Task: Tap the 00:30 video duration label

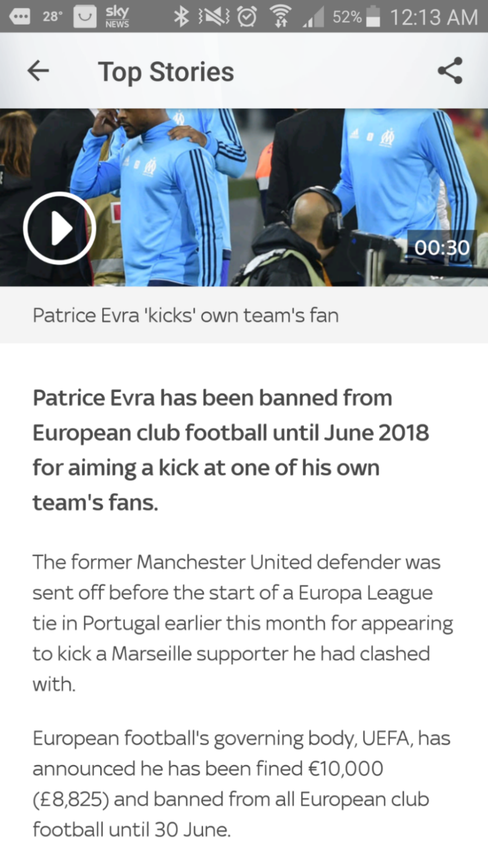Action: pyautogui.click(x=442, y=248)
